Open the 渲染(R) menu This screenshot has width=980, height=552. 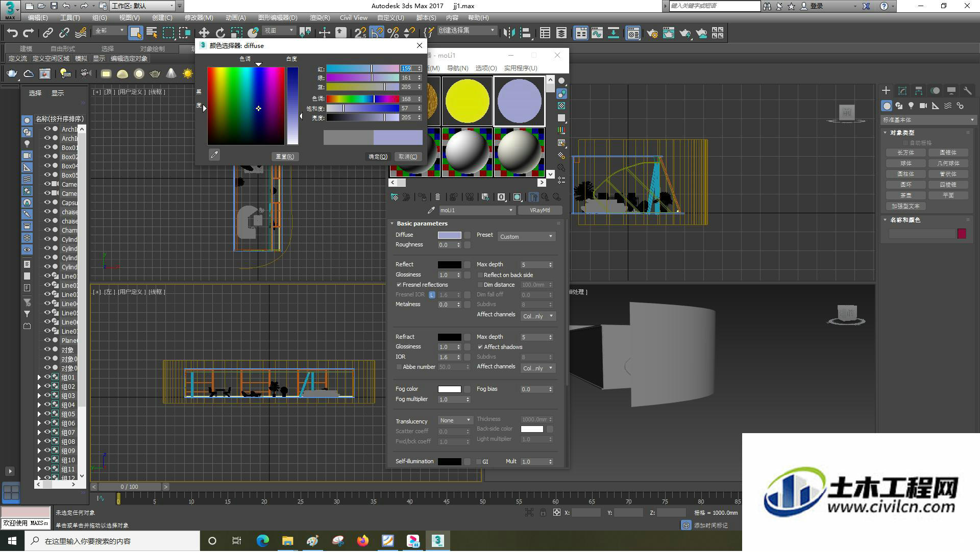click(320, 17)
